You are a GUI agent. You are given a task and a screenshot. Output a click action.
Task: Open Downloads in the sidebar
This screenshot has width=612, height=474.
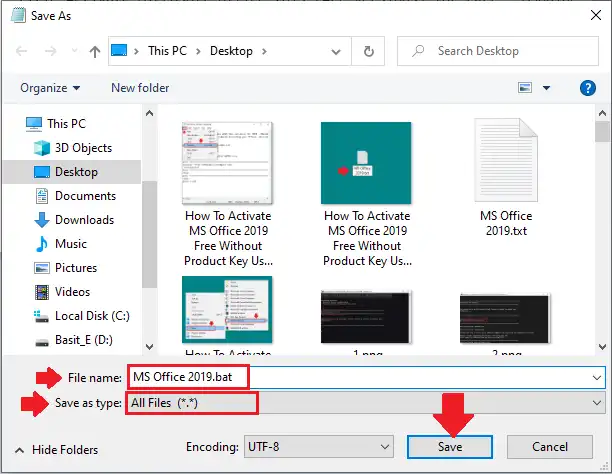[85, 220]
